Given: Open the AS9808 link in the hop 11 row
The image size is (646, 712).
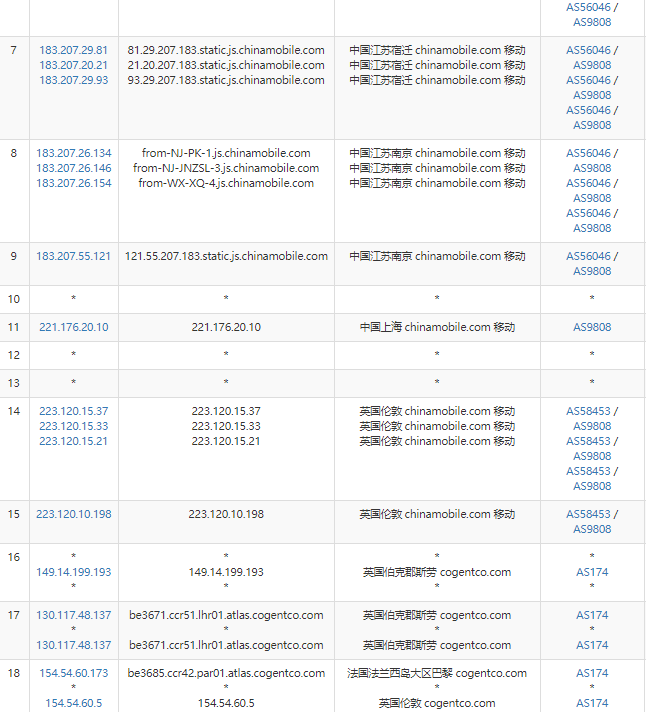Looking at the screenshot, I should click(x=592, y=327).
